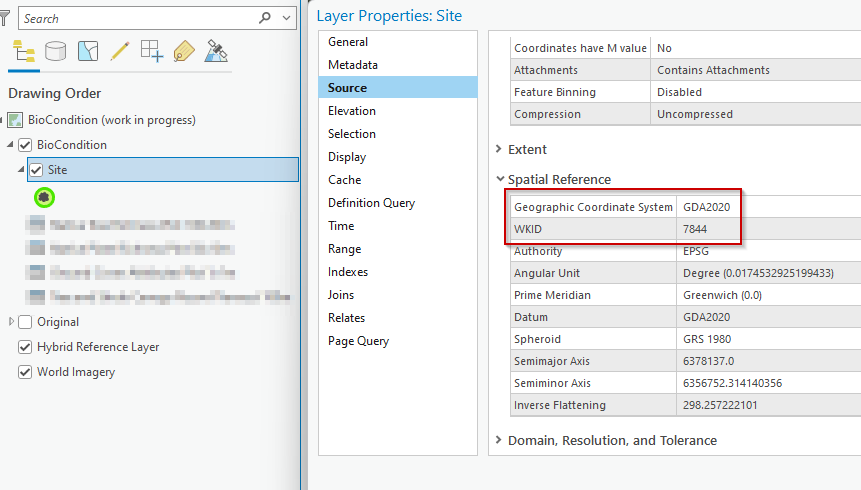Choose the List By Snapping icon
861x490 pixels.
click(152, 51)
